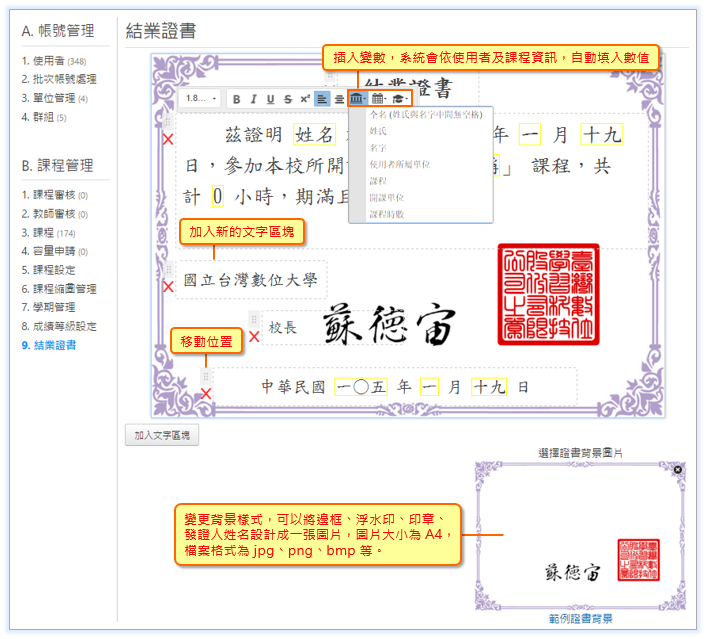Remove the selected certificate background image
This screenshot has width=706, height=639.
[677, 469]
